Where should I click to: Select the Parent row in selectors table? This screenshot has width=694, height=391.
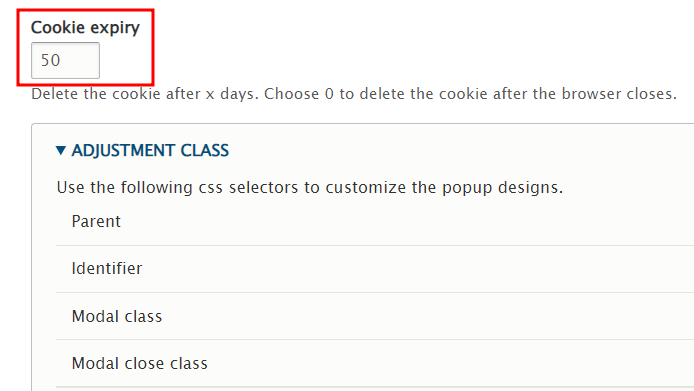click(375, 221)
